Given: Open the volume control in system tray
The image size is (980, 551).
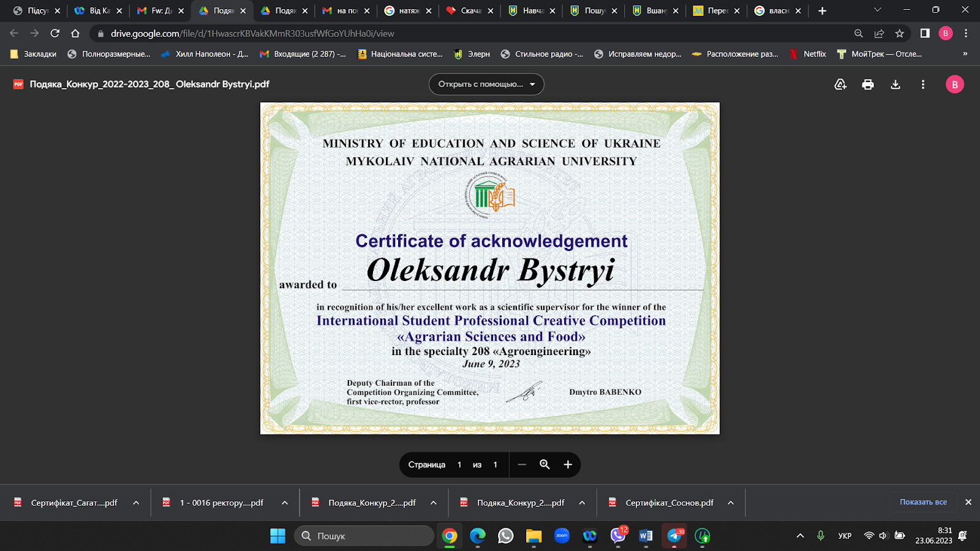Looking at the screenshot, I should tap(883, 536).
